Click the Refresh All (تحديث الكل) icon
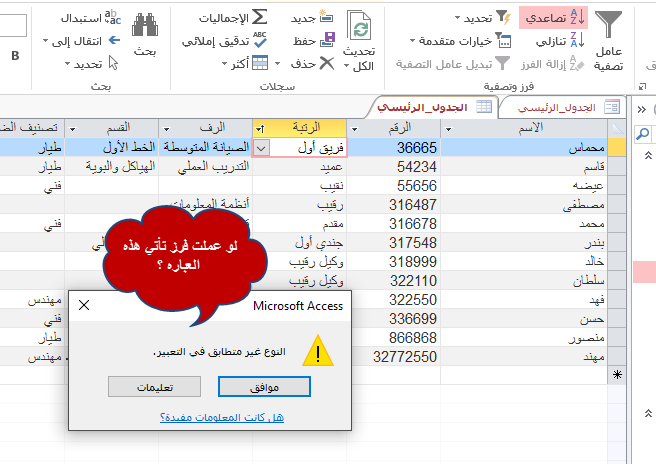Image resolution: width=656 pixels, height=464 pixels. click(x=359, y=26)
